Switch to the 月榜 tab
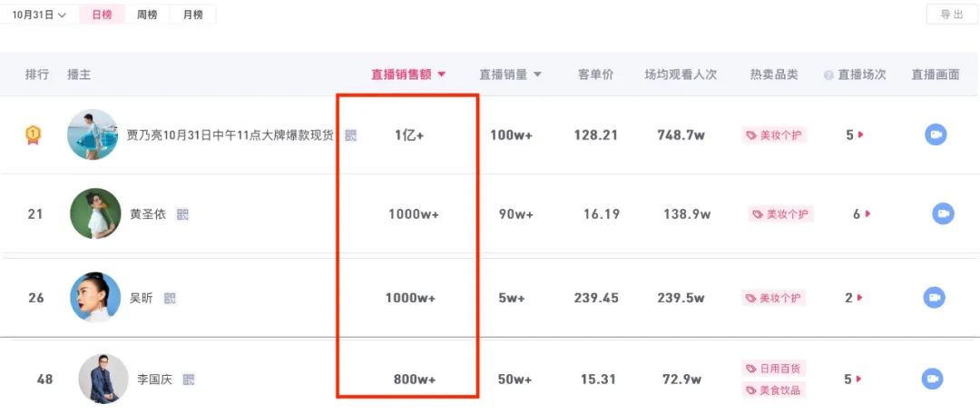 click(192, 15)
